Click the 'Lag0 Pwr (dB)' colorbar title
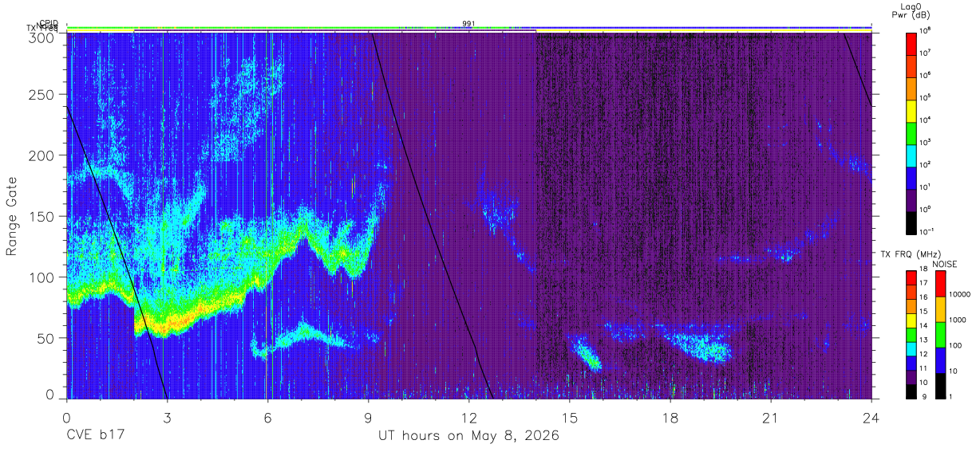The image size is (980, 452). tap(911, 10)
